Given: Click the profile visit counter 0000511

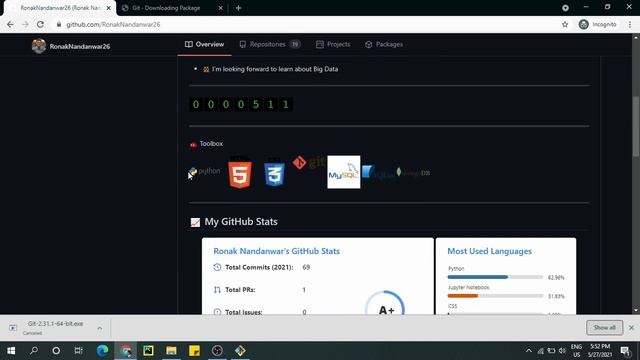Looking at the screenshot, I should click(x=240, y=104).
